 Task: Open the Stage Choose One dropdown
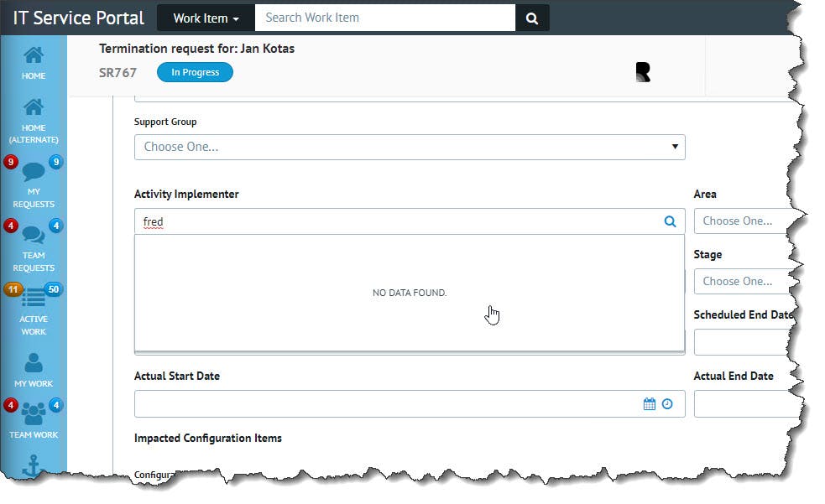pyautogui.click(x=743, y=282)
